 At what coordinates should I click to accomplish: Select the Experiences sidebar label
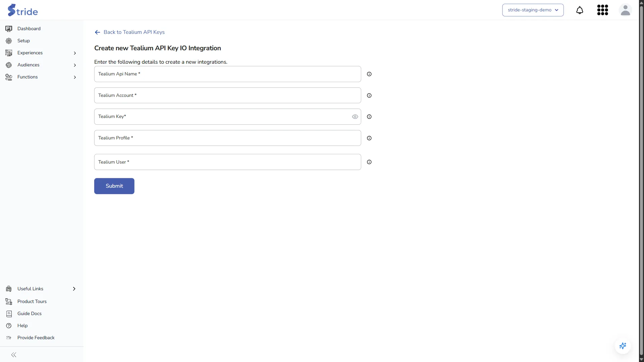(30, 53)
